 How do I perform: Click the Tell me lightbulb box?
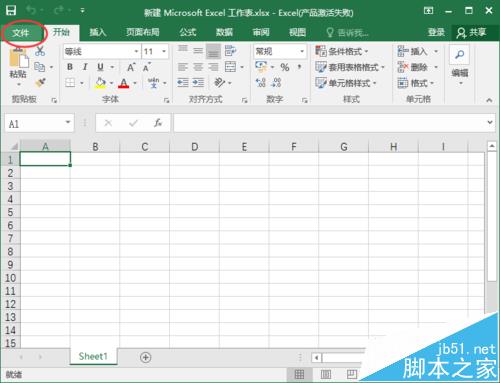coord(347,33)
